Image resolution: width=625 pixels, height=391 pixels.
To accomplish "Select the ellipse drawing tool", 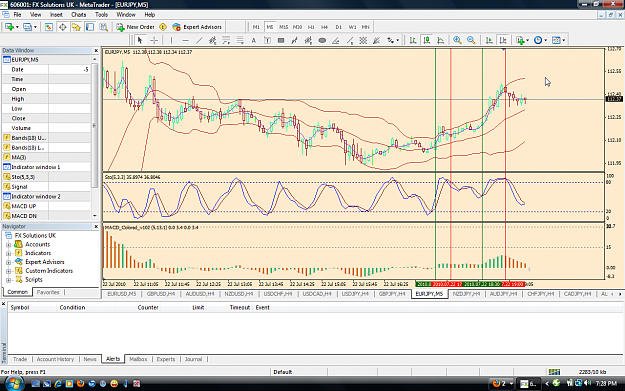I will 322,40.
